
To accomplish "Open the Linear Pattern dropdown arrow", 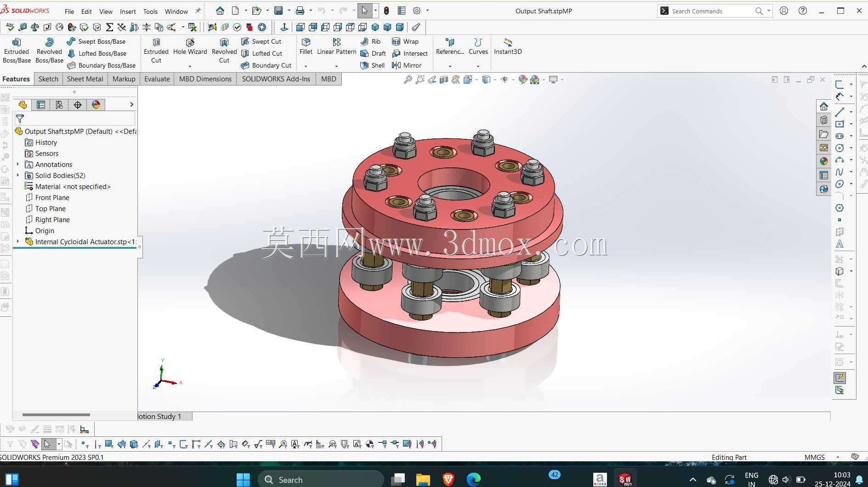I will [x=336, y=66].
